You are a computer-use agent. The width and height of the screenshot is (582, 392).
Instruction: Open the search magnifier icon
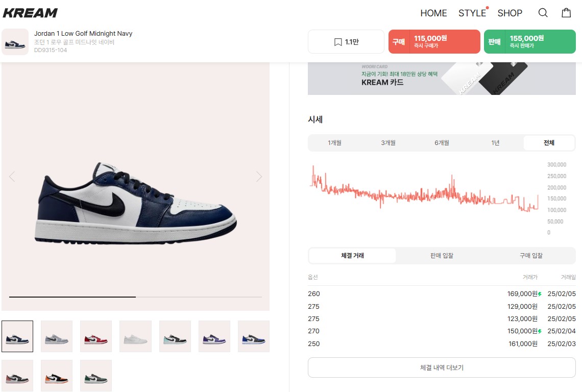pyautogui.click(x=543, y=13)
